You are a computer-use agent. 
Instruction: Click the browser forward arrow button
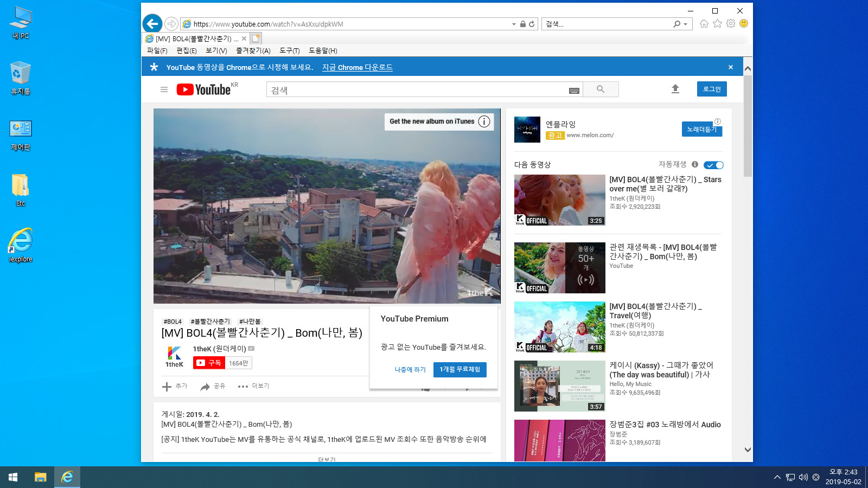point(171,24)
